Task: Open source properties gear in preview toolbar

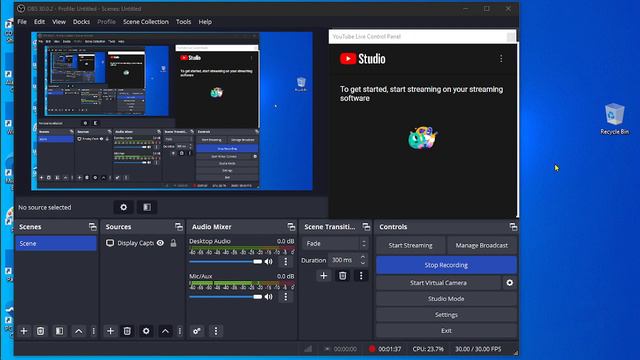Action: pyautogui.click(x=123, y=207)
